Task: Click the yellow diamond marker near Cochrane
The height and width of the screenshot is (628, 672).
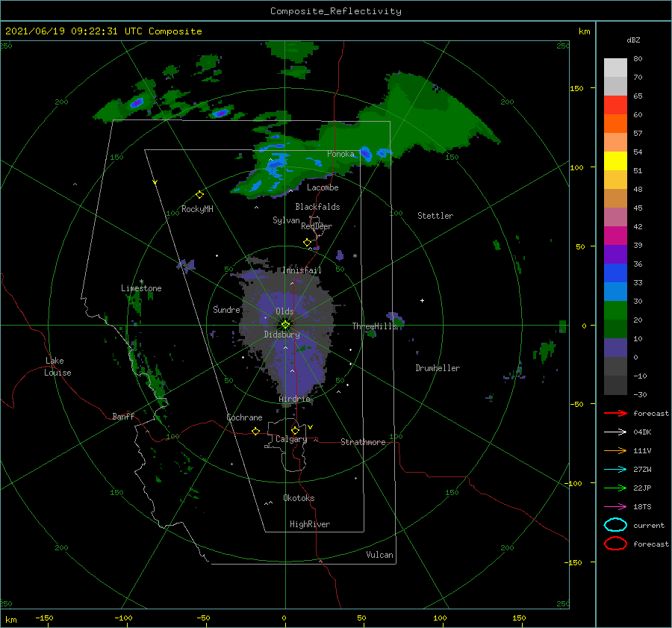Action: click(x=256, y=431)
